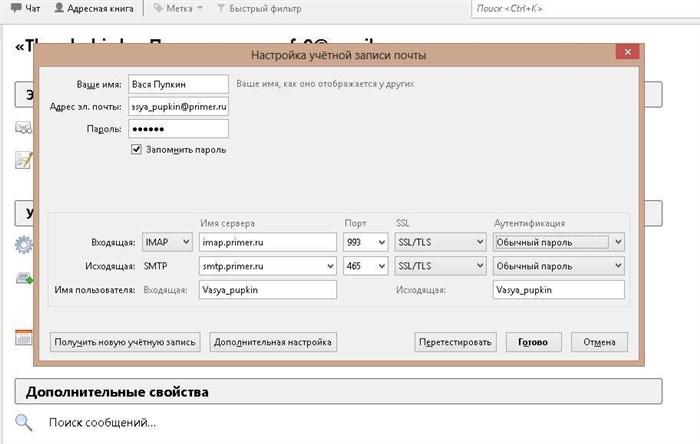The height and width of the screenshot is (444, 700).
Task: Open the incoming authentication dropdown
Action: point(558,242)
